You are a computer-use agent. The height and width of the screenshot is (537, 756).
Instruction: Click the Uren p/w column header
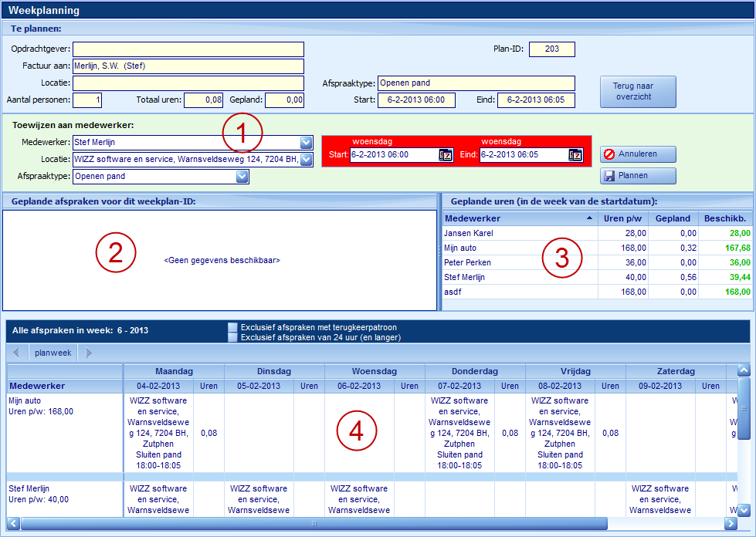pyautogui.click(x=623, y=218)
